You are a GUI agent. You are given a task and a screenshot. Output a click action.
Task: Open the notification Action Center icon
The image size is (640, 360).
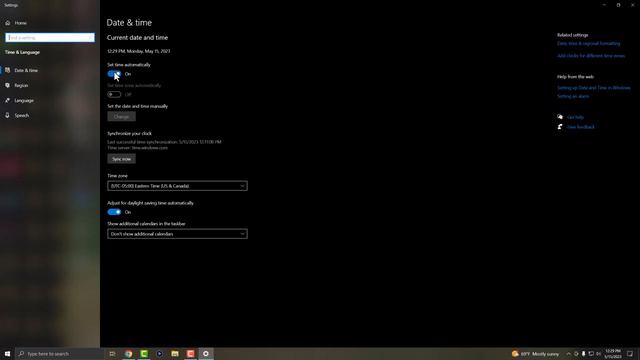pyautogui.click(x=630, y=354)
